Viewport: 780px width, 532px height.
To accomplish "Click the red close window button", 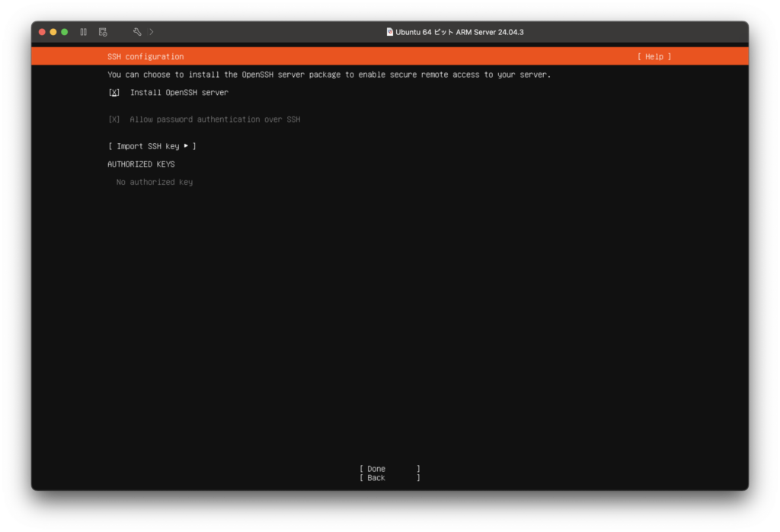I will click(x=43, y=32).
